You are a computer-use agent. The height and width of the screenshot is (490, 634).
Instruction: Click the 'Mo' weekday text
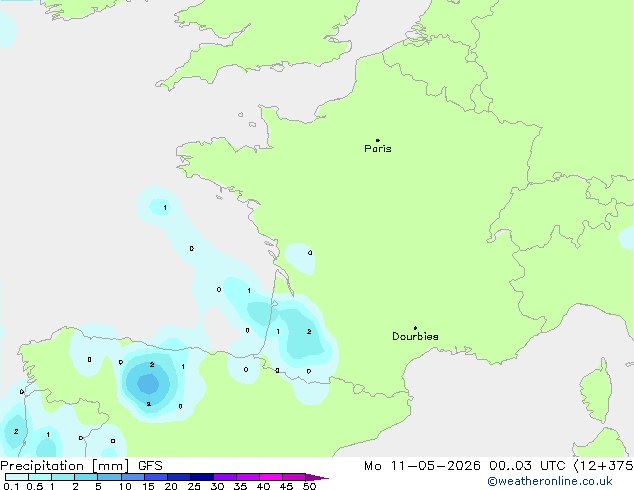click(x=372, y=466)
